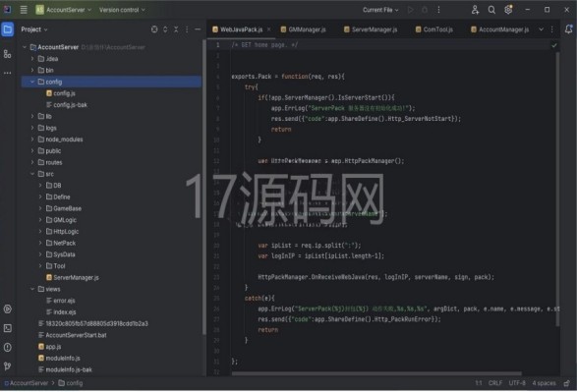Change CRLF line separator
This screenshot has width=577, height=392.
click(x=495, y=383)
